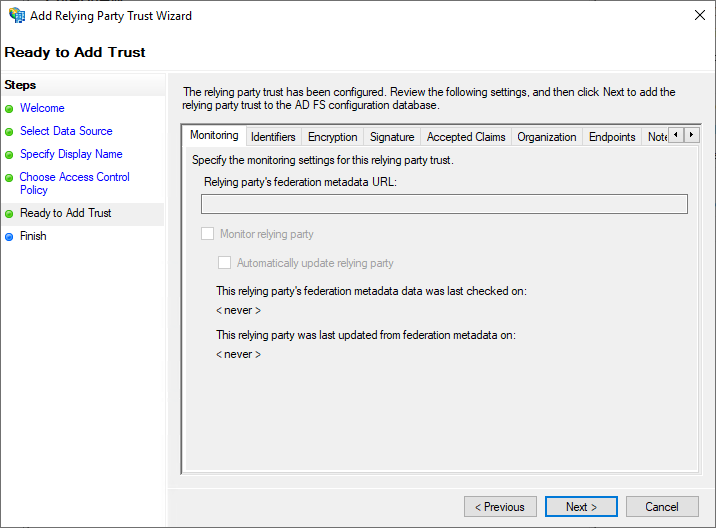The height and width of the screenshot is (528, 716).
Task: Toggle Automatically update relying party checkbox
Action: (x=224, y=263)
